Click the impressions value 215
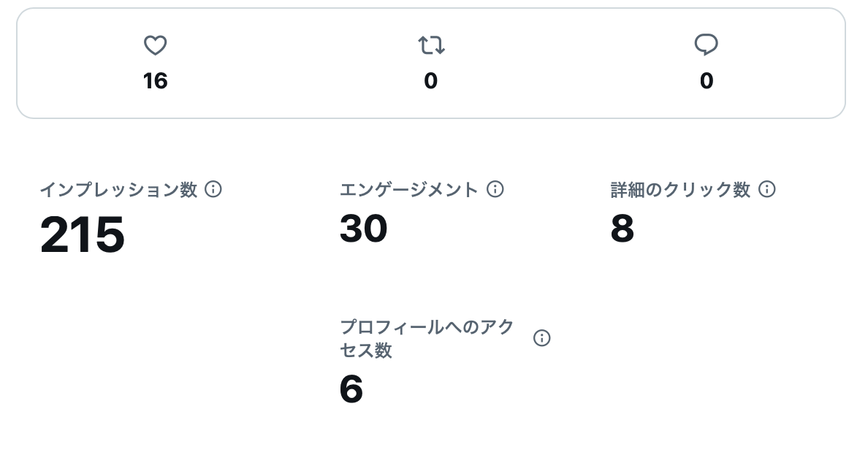 (x=83, y=234)
